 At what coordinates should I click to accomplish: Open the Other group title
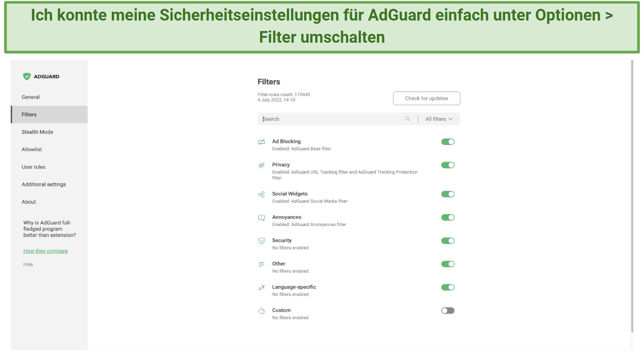click(279, 264)
